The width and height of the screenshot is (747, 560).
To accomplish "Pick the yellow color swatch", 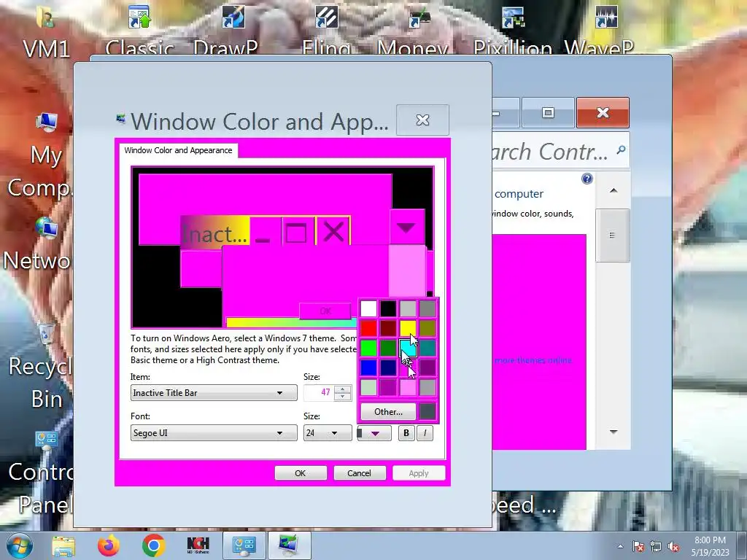I will [x=408, y=328].
